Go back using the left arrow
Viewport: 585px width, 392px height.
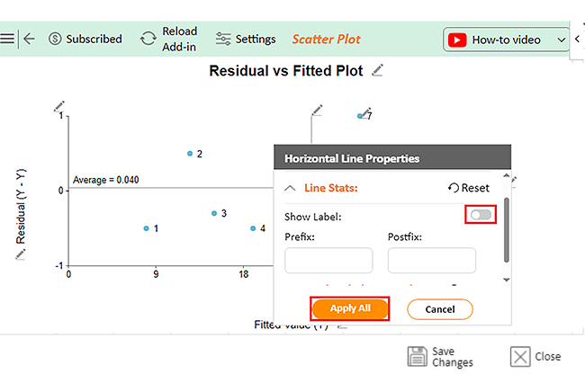coord(29,39)
